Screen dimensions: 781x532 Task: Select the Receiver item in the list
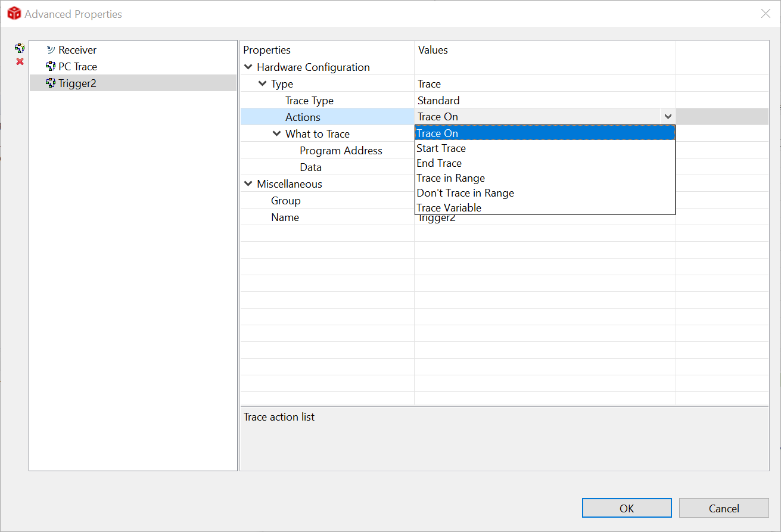tap(77, 50)
